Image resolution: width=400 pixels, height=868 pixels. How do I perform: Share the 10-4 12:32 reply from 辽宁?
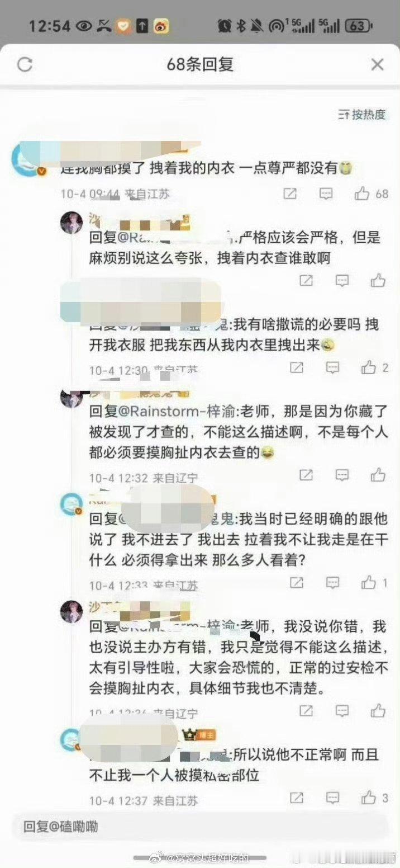point(306,475)
